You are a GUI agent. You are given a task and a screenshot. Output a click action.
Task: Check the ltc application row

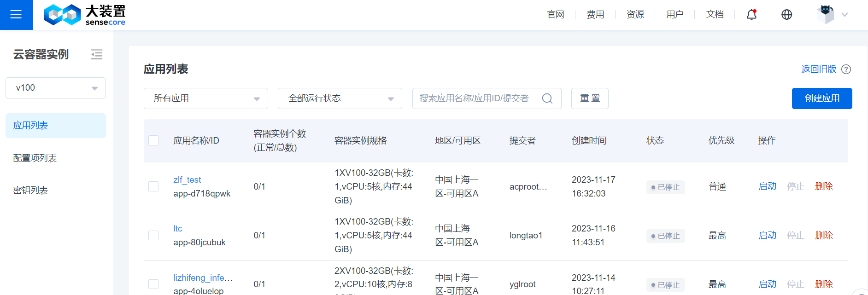click(x=153, y=236)
